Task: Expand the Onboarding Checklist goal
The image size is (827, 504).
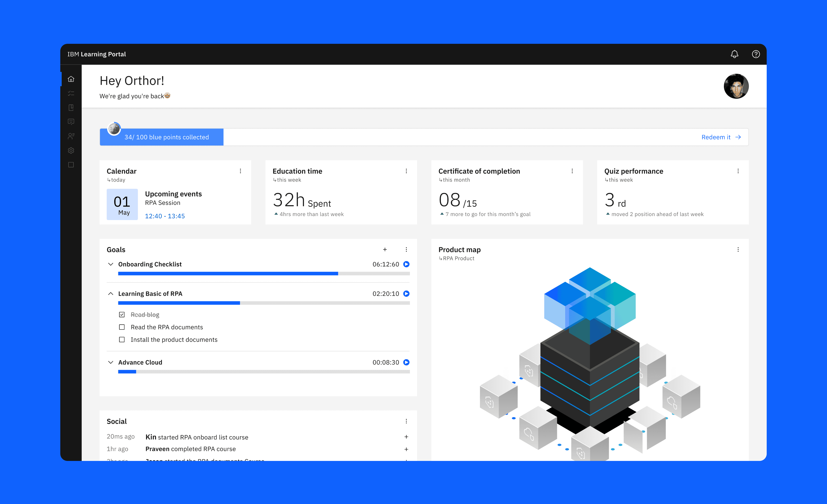Action: pyautogui.click(x=110, y=264)
